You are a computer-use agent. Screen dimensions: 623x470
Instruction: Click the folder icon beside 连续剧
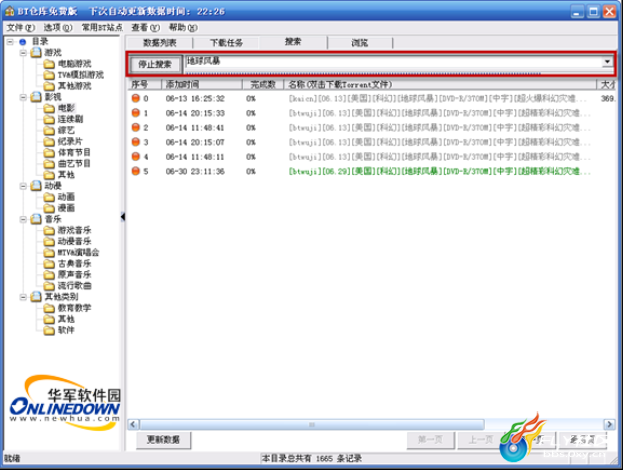(x=49, y=120)
